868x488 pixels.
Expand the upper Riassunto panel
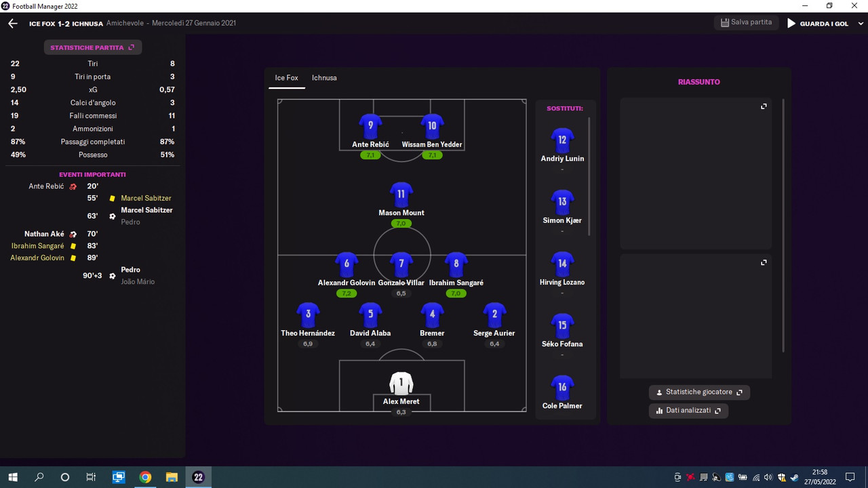pyautogui.click(x=764, y=106)
